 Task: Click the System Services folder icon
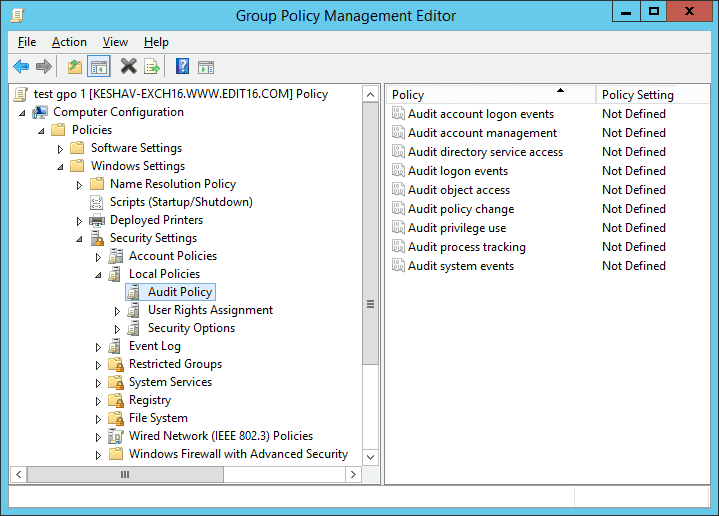tap(116, 382)
